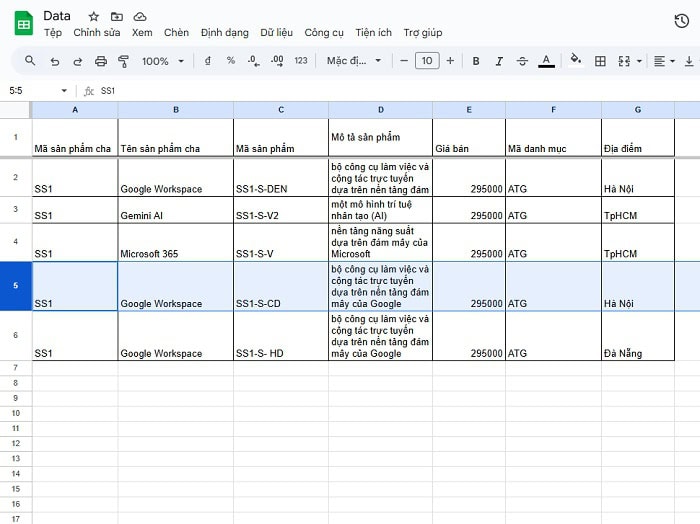Image resolution: width=700 pixels, height=524 pixels.
Task: Open fill color picker
Action: click(575, 60)
